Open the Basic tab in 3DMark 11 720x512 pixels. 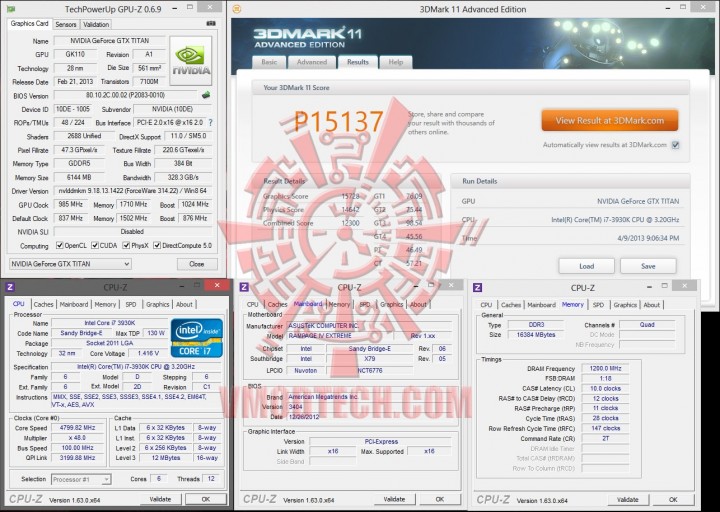[269, 62]
